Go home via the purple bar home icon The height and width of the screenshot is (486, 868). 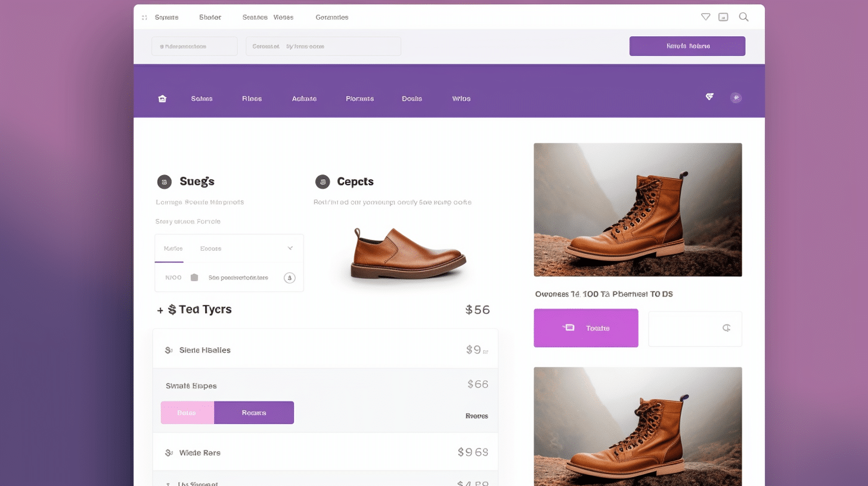point(162,98)
